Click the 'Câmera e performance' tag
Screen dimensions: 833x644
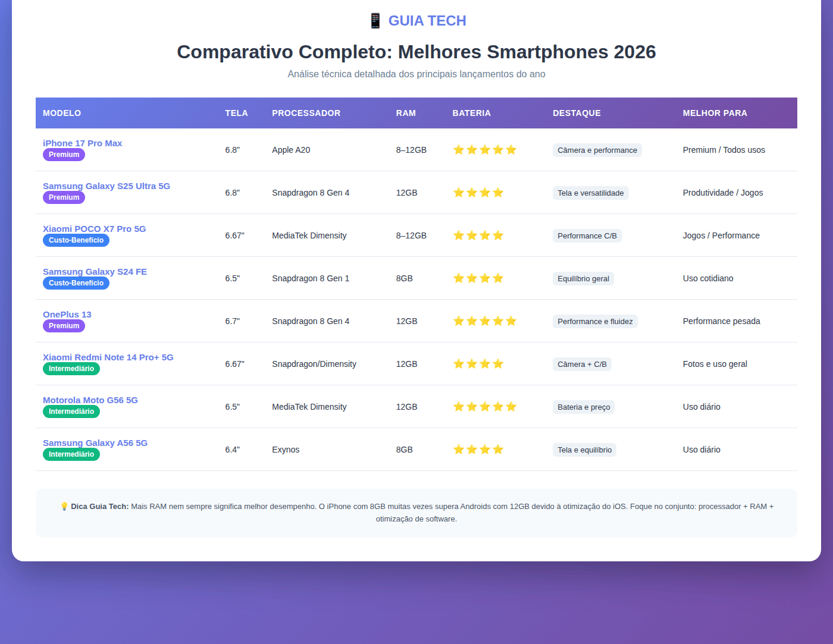click(x=597, y=150)
